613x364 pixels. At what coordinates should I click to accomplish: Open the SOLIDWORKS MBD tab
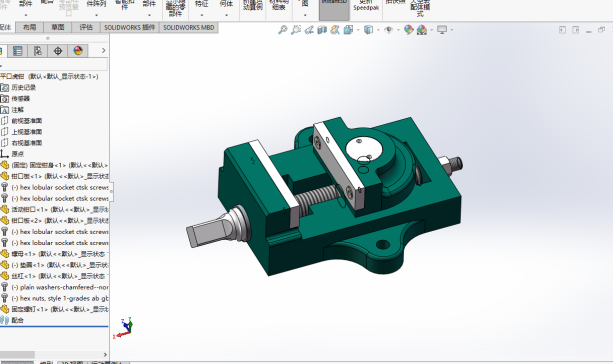click(189, 27)
